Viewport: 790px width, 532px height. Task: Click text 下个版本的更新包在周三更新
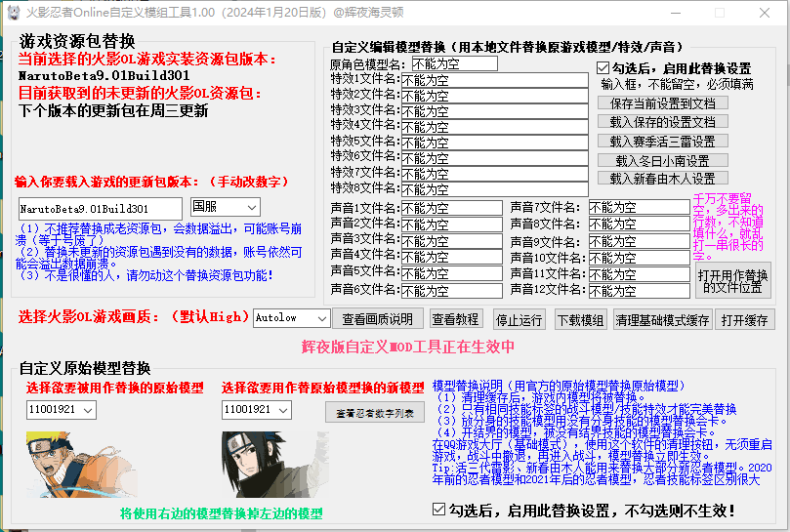tap(113, 111)
